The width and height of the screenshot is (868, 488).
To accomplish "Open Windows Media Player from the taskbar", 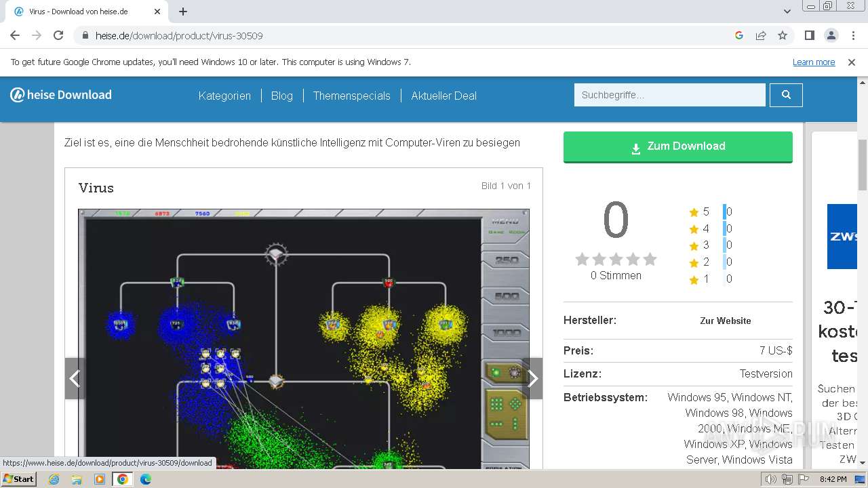I will (x=100, y=479).
